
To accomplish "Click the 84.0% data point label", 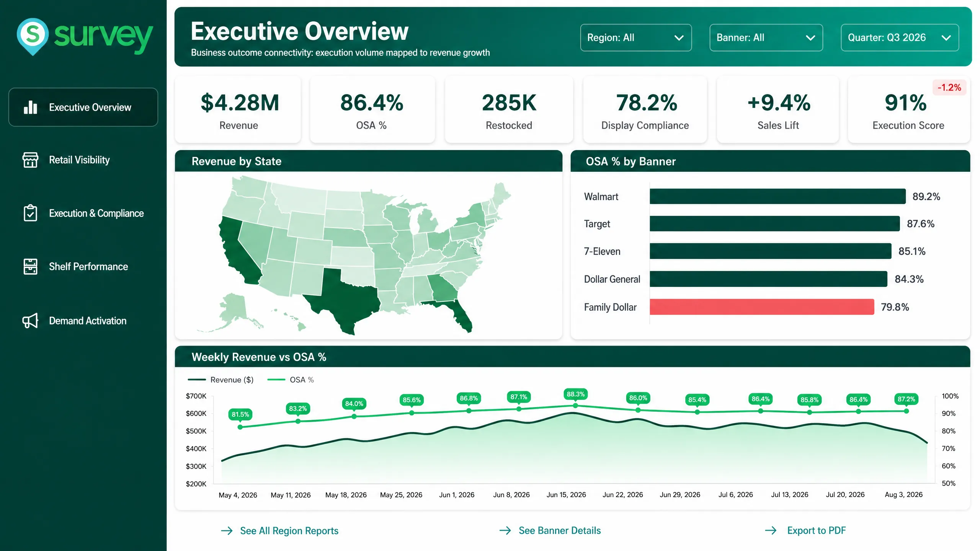I will click(354, 404).
